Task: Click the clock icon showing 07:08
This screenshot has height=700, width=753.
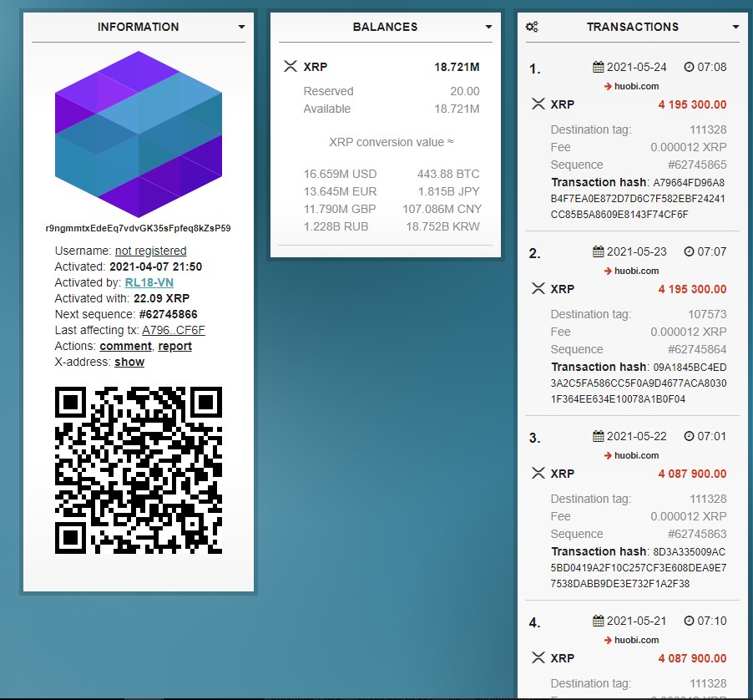Action: click(x=688, y=67)
